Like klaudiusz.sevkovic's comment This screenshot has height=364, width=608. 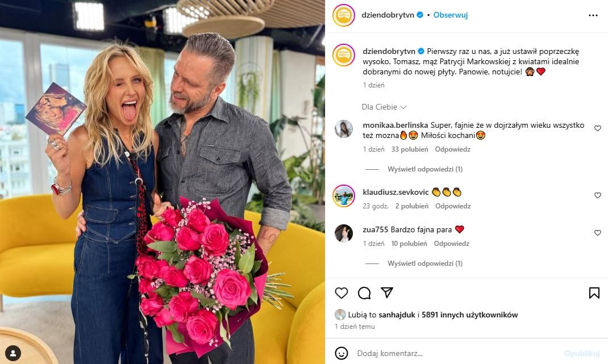598,195
